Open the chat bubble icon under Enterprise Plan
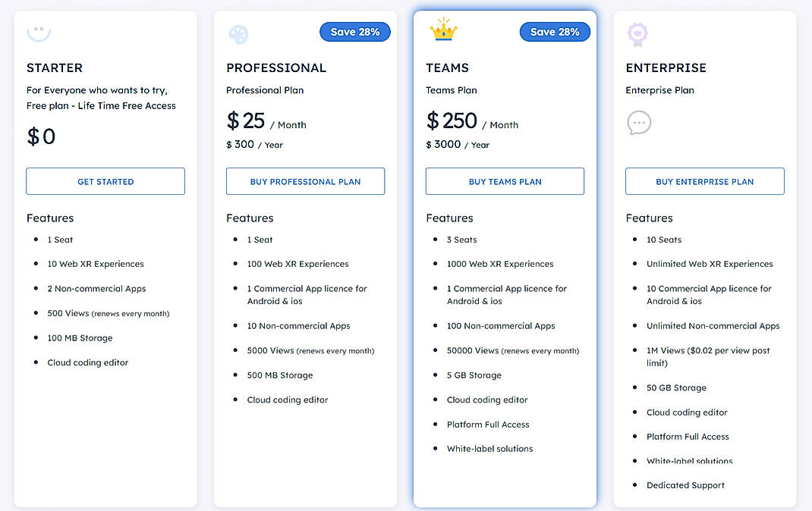 [x=639, y=122]
